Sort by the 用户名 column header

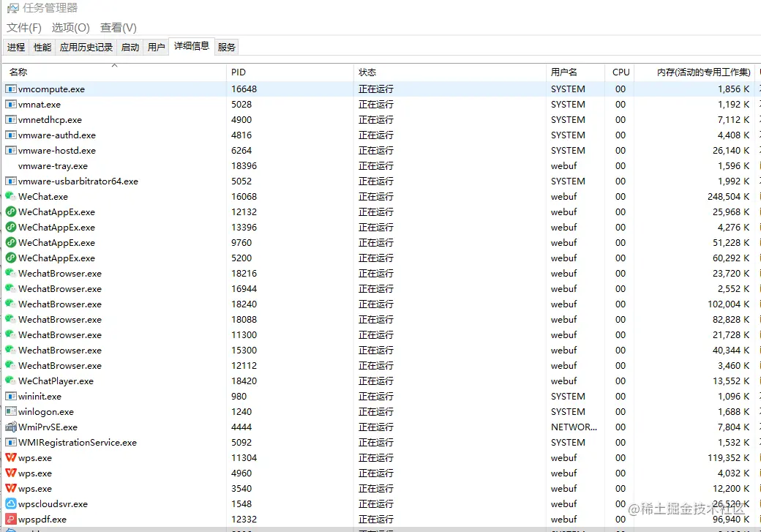pos(576,72)
